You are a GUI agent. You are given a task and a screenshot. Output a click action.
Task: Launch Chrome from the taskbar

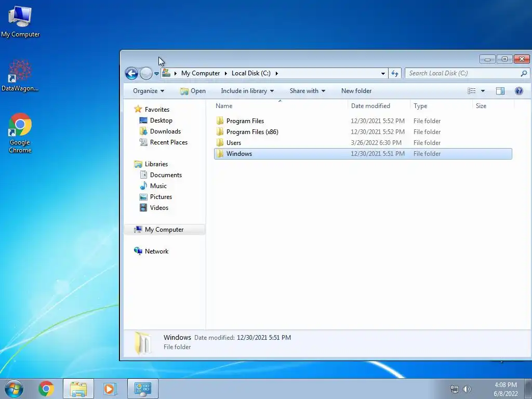click(x=46, y=389)
